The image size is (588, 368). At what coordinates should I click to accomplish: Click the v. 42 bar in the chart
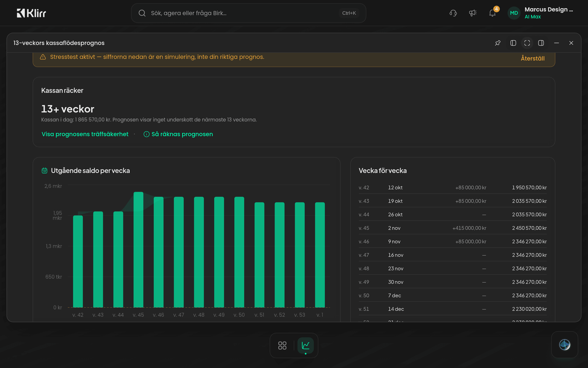[x=78, y=261]
